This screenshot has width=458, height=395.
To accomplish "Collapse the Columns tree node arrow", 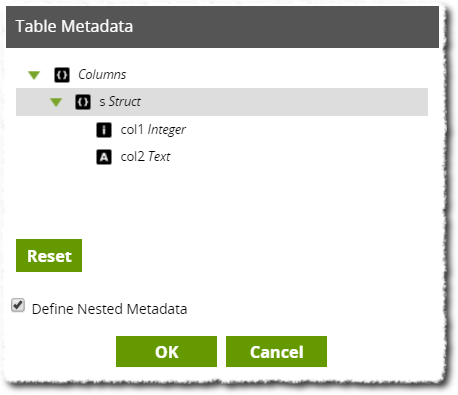I will (34, 75).
